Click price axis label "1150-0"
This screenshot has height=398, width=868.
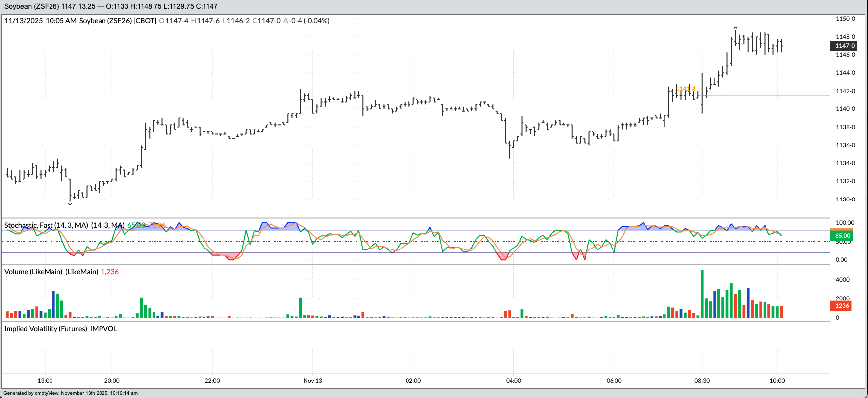[845, 19]
